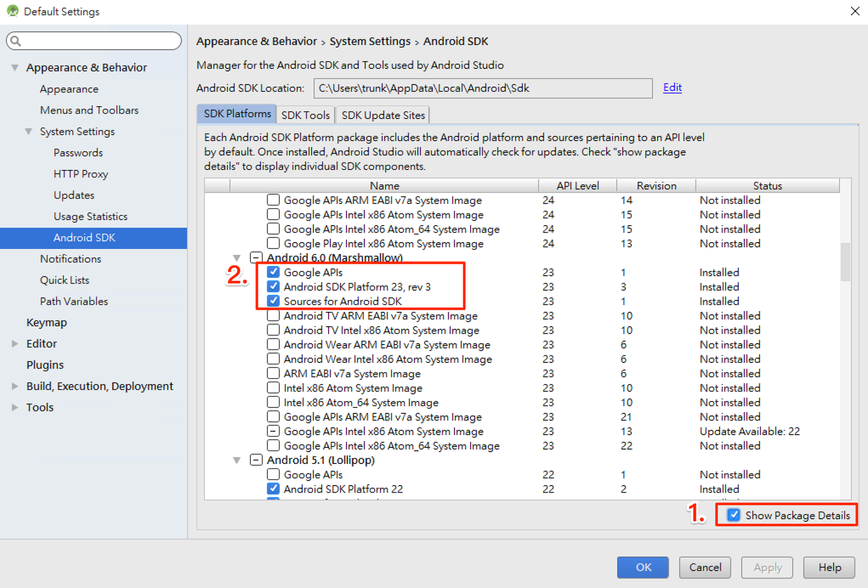Check Intel x86 Atom_64 System Image API 23
Screen dimensions: 868x588
[x=273, y=402]
